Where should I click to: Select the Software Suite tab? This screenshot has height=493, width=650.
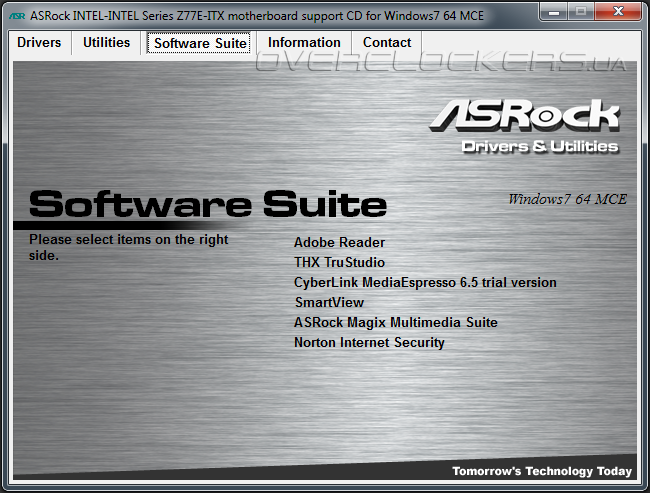pos(199,43)
